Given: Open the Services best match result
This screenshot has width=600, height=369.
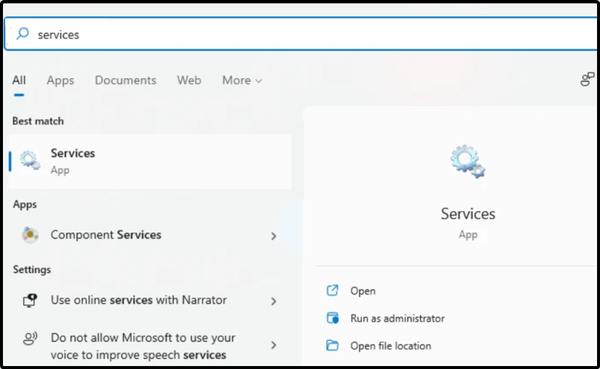Looking at the screenshot, I should pos(150,161).
